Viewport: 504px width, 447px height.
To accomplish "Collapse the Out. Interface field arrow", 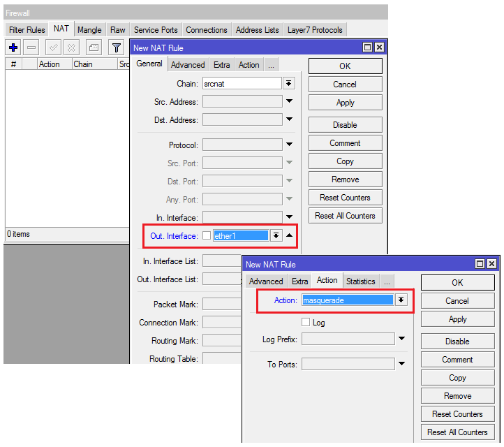I will coord(289,235).
